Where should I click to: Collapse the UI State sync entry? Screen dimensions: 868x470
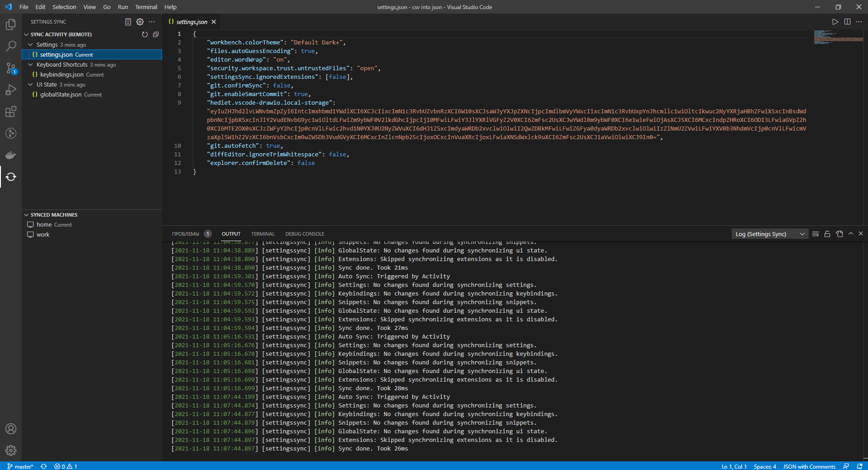pos(30,85)
